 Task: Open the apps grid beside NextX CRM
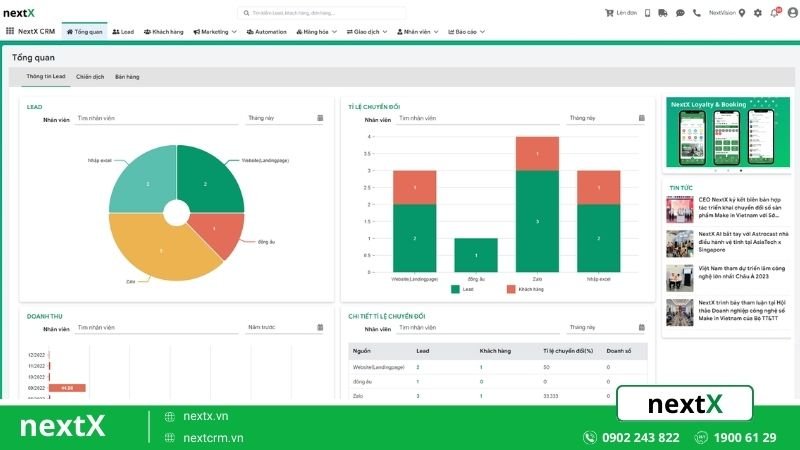[x=10, y=31]
